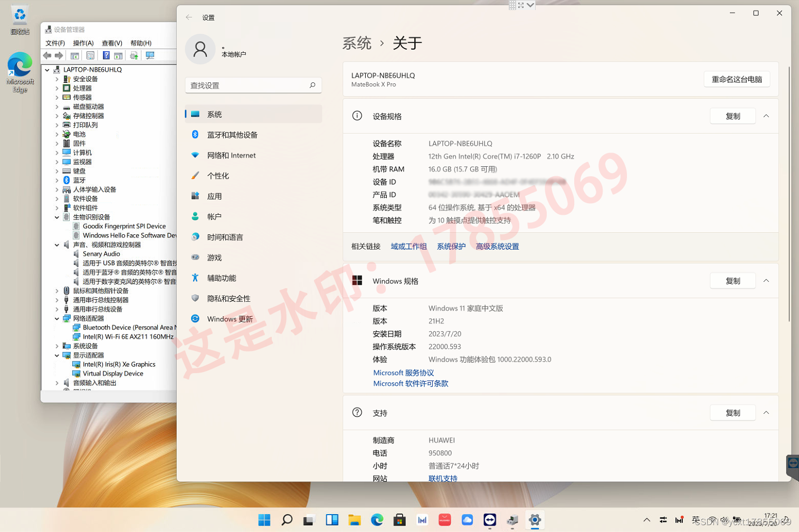Click search magnifier icon in Settings search box
Image resolution: width=799 pixels, height=532 pixels.
click(312, 85)
